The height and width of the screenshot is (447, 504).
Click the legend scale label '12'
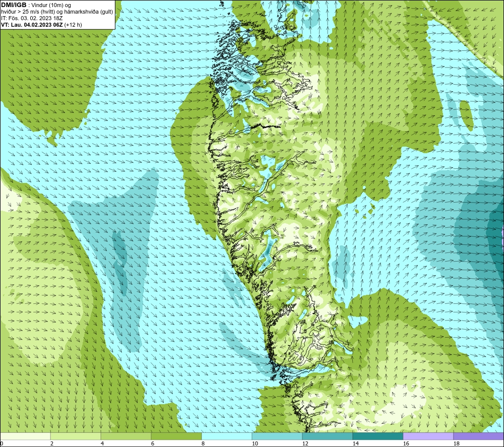pos(305,443)
